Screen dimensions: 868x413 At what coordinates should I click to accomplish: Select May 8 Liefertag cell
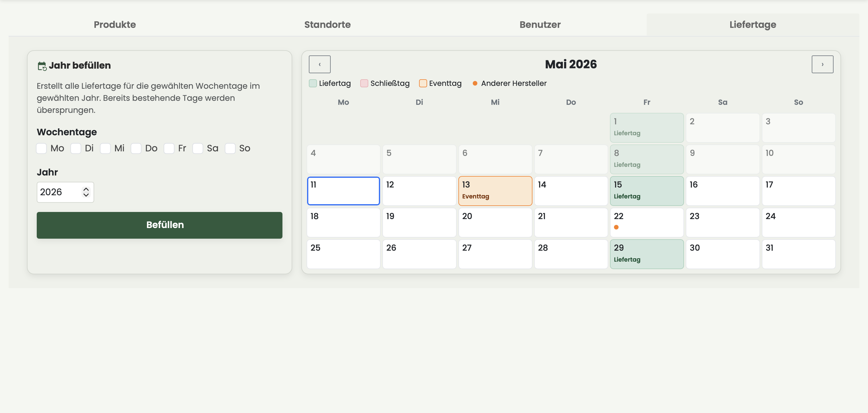[647, 159]
